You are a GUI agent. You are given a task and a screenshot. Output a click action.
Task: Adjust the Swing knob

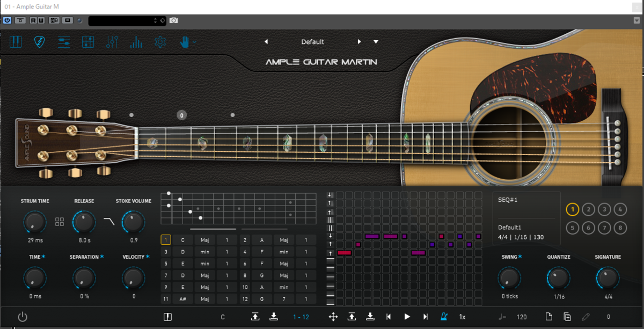pyautogui.click(x=509, y=277)
